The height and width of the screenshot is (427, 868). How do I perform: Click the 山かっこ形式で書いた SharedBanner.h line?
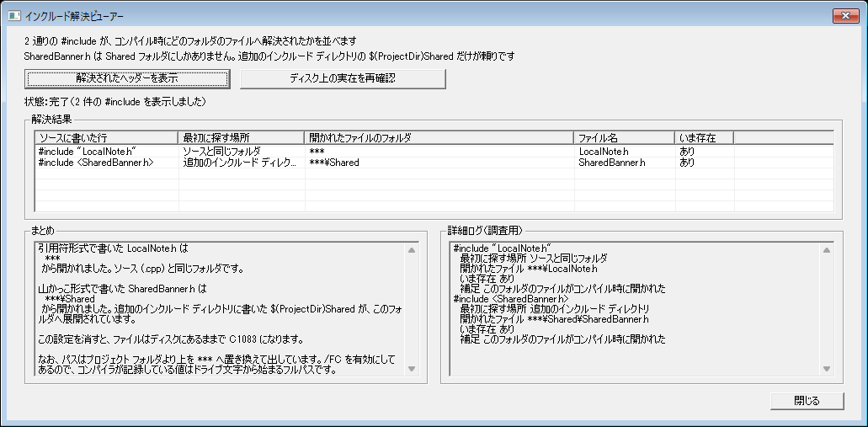click(x=122, y=289)
